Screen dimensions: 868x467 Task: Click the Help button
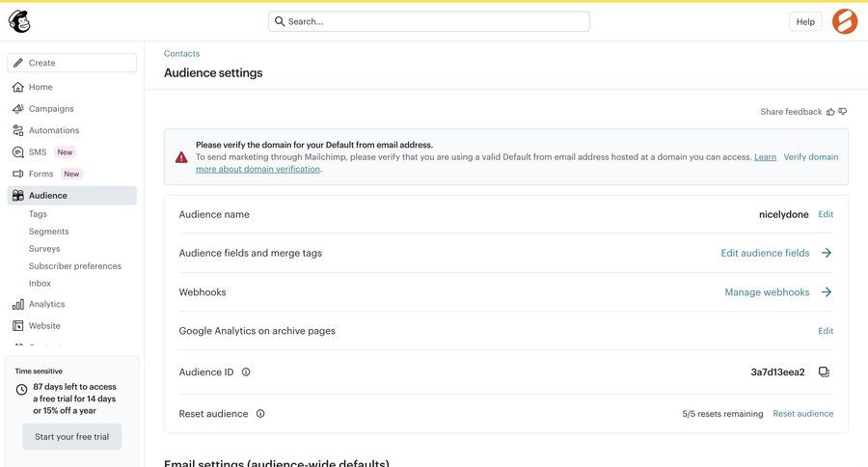[805, 21]
